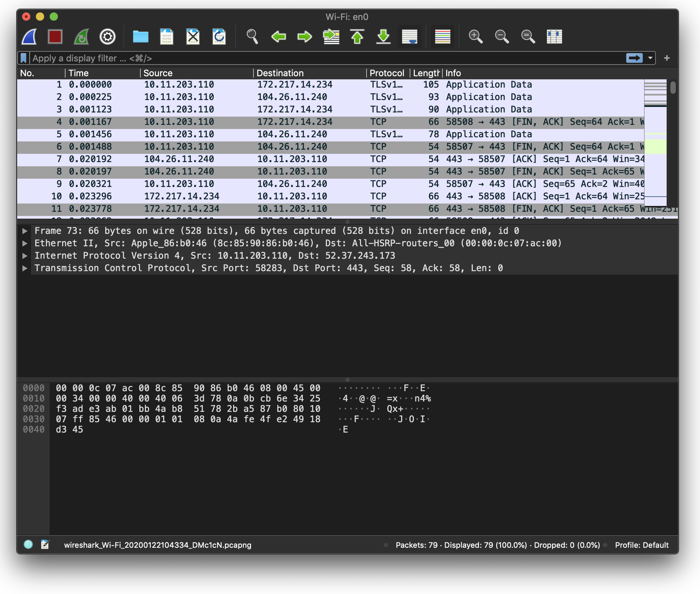Screen dimensions: 700x594
Task: Open display filter history dropdown
Action: [x=650, y=58]
